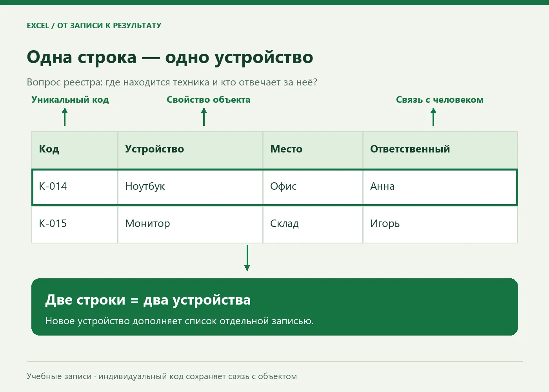Click cell 'K-015'

click(75, 224)
